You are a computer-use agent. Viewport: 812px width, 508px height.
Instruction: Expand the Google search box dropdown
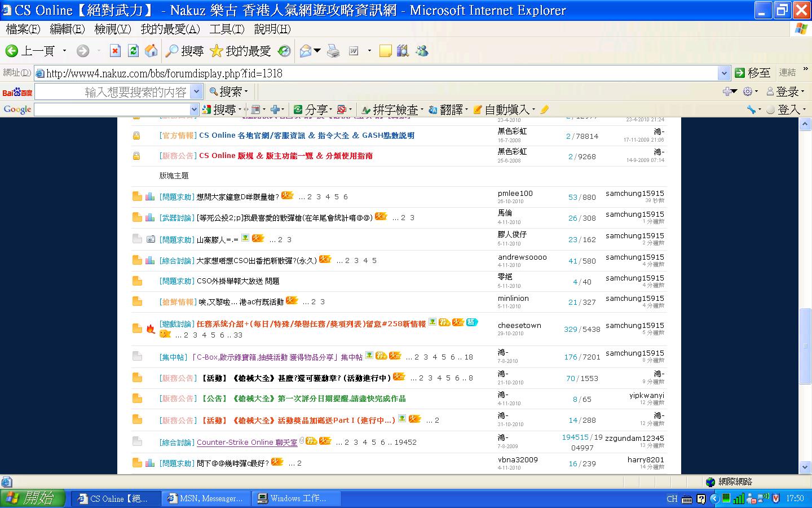click(x=195, y=110)
